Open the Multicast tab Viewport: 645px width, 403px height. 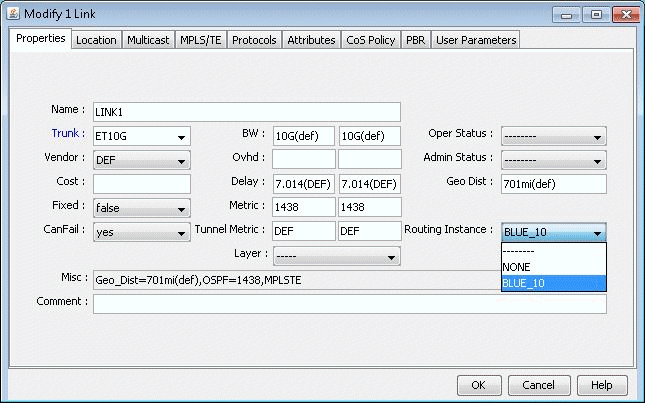[x=148, y=40]
